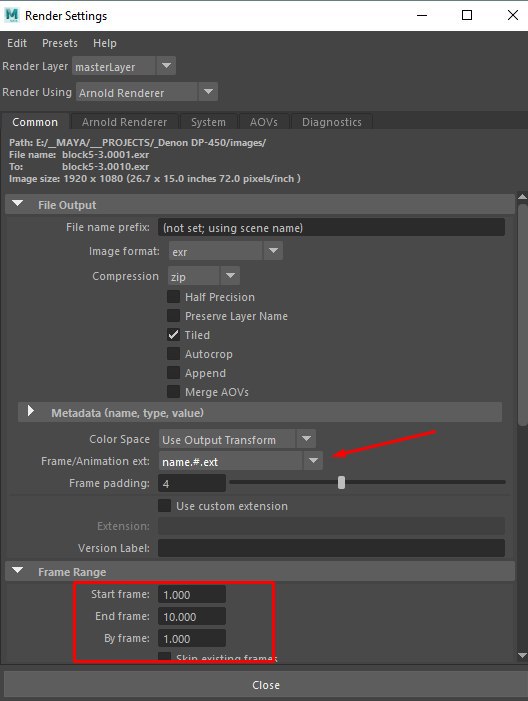
Task: Uncheck the Tiled checkbox
Action: (173, 335)
